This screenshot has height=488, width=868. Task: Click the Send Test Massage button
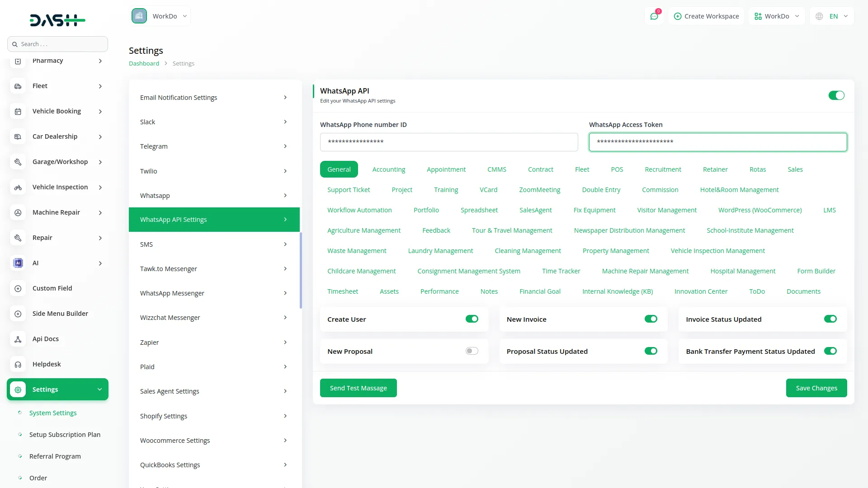(358, 388)
